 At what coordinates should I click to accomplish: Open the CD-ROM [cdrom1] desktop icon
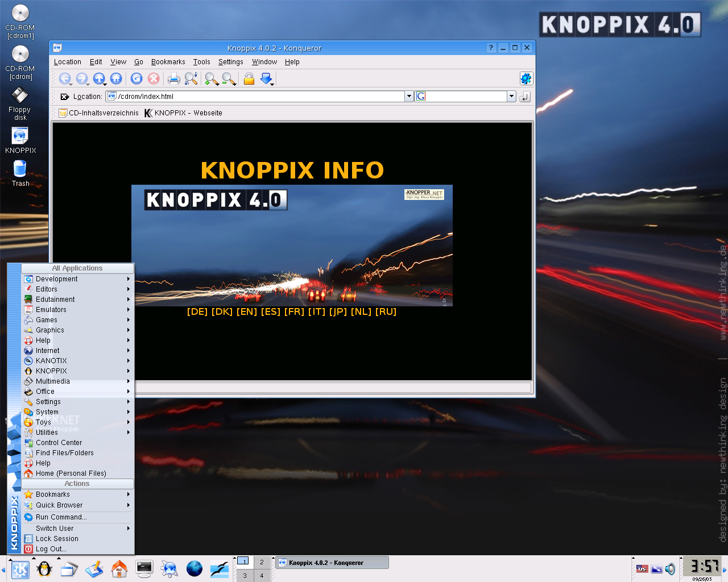20,22
